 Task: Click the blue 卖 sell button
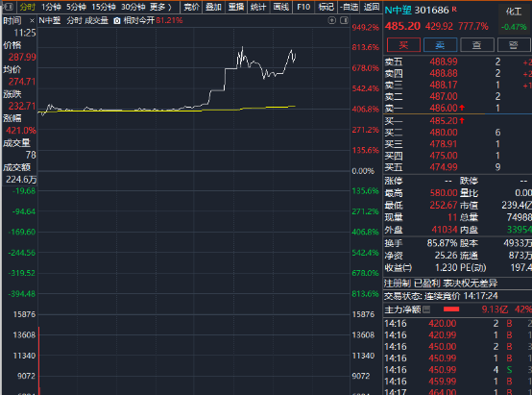click(x=440, y=45)
